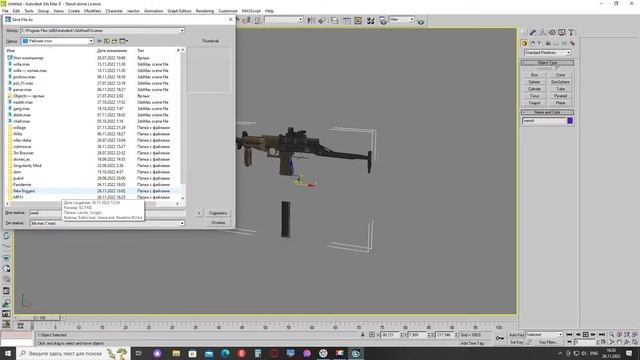Toggle Key Mode next to frame field
This screenshot has width=640, height=360.
click(569, 342)
